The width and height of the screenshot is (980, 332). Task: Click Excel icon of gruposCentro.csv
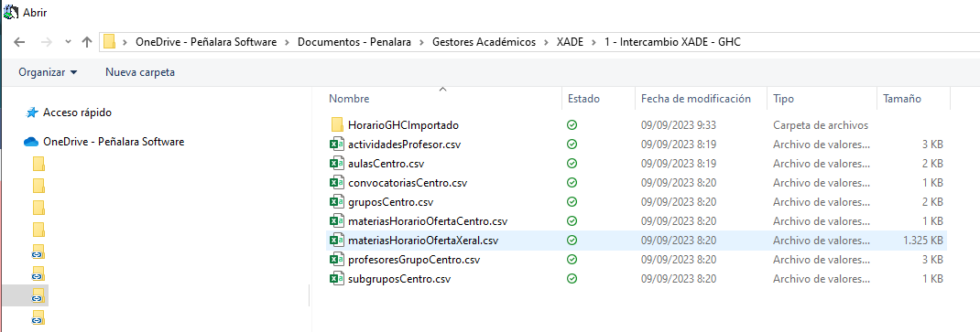click(x=337, y=202)
